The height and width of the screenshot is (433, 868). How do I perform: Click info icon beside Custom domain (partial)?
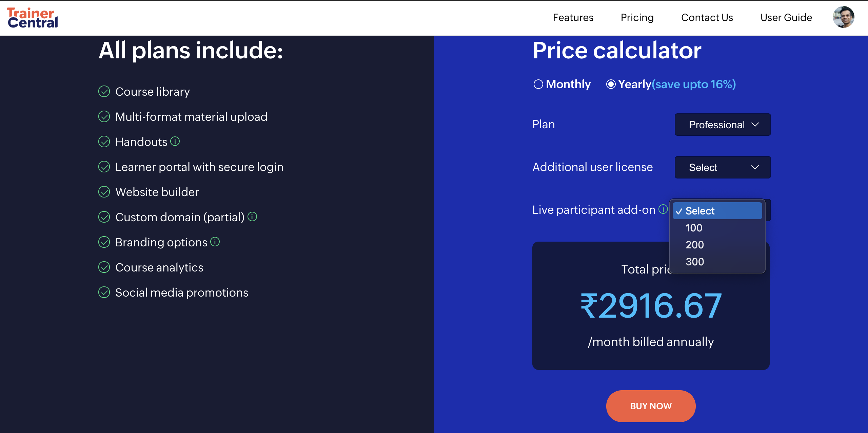[x=252, y=216]
